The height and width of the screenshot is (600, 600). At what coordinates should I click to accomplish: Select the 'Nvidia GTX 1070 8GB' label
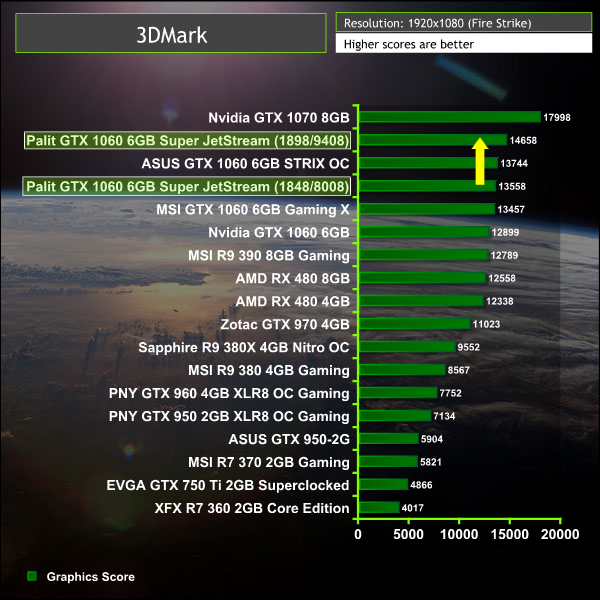coord(279,117)
